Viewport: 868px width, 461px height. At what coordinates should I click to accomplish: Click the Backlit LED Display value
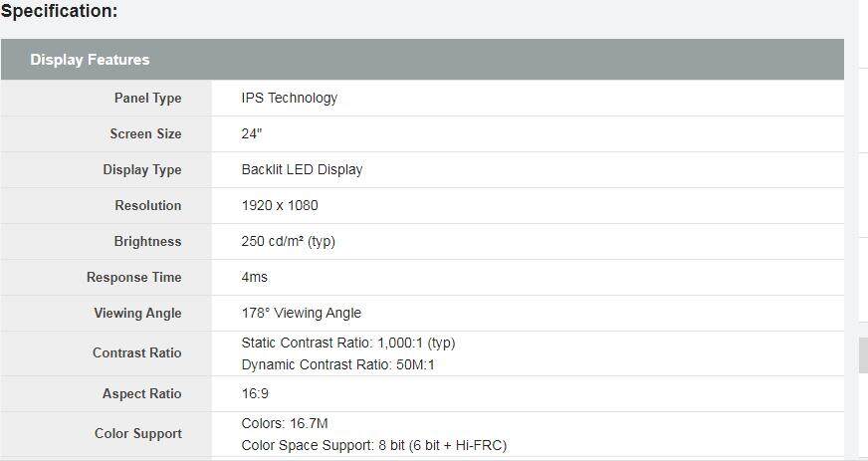point(302,169)
